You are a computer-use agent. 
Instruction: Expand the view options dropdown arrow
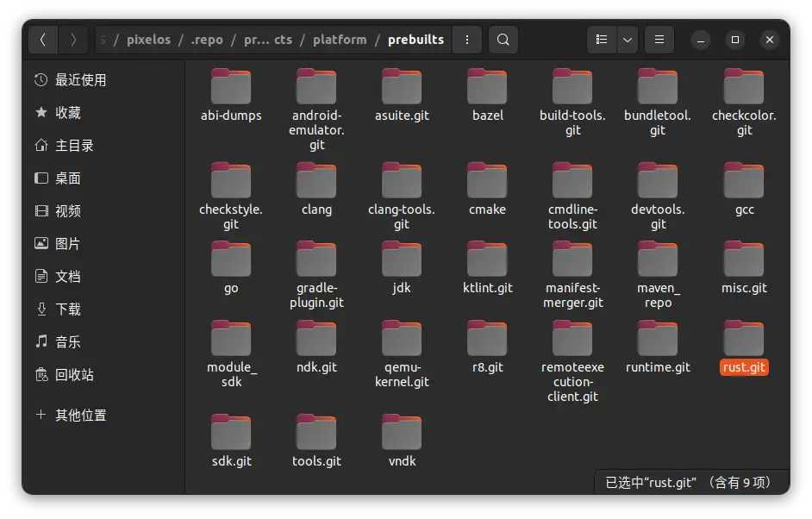click(628, 40)
